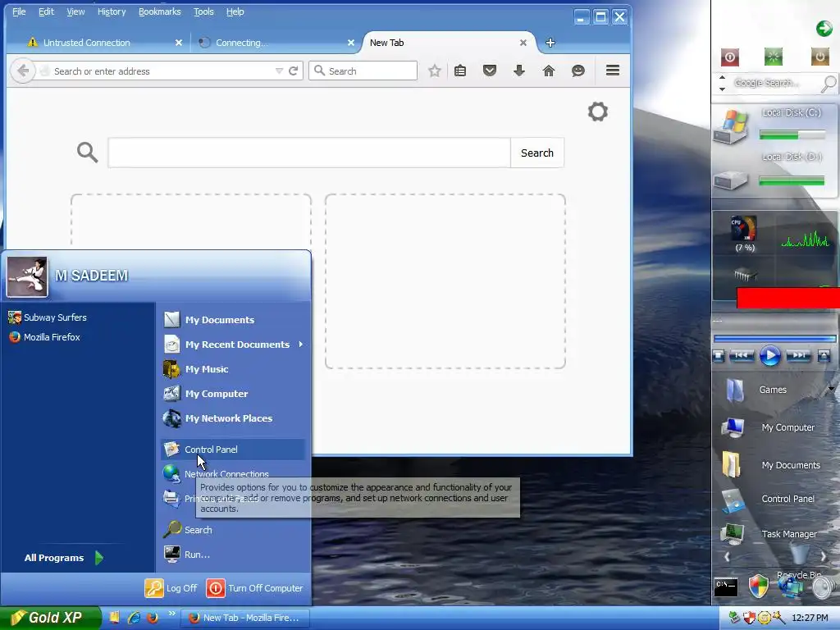Open the Tools menu in Firefox
Screen dimensions: 840x630
(x=203, y=11)
